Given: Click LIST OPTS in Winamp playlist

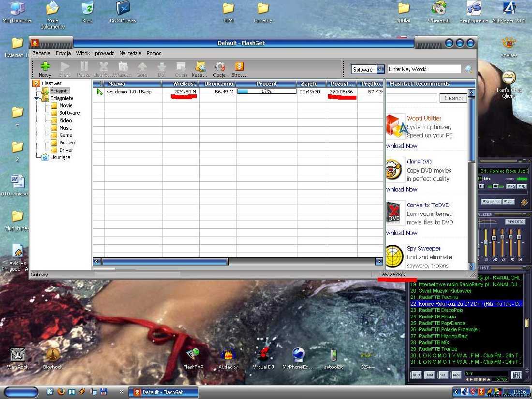Looking at the screenshot, I should 517,375.
